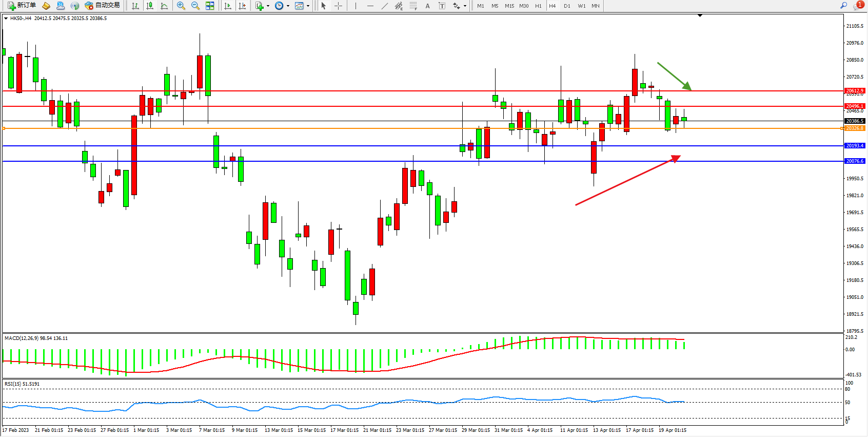The width and height of the screenshot is (868, 437).
Task: Select the crosshair tool
Action: click(339, 6)
